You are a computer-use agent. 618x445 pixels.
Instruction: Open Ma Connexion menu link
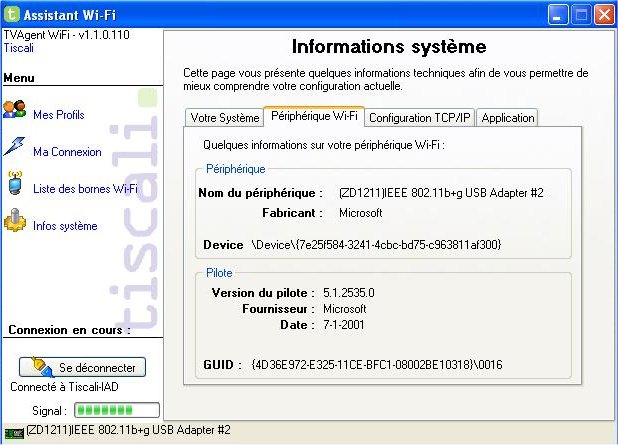coord(67,152)
